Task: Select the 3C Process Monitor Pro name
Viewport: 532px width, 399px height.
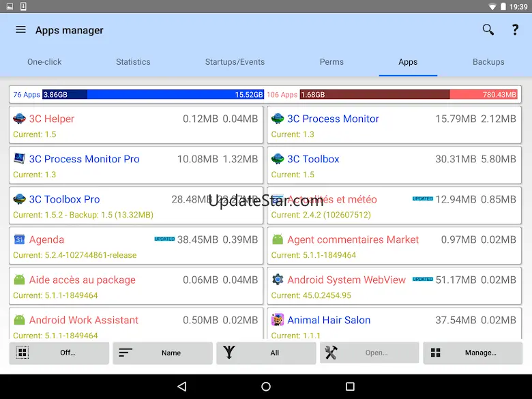Action: point(84,159)
